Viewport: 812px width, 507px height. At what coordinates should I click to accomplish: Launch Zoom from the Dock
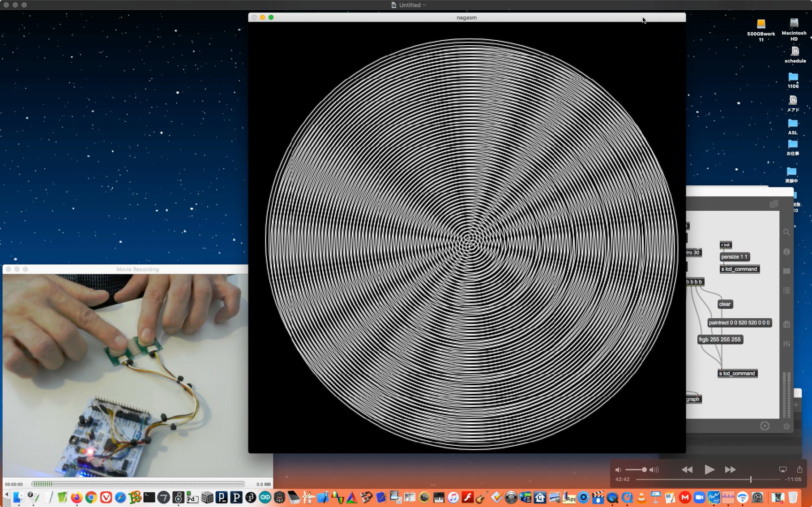[x=699, y=497]
